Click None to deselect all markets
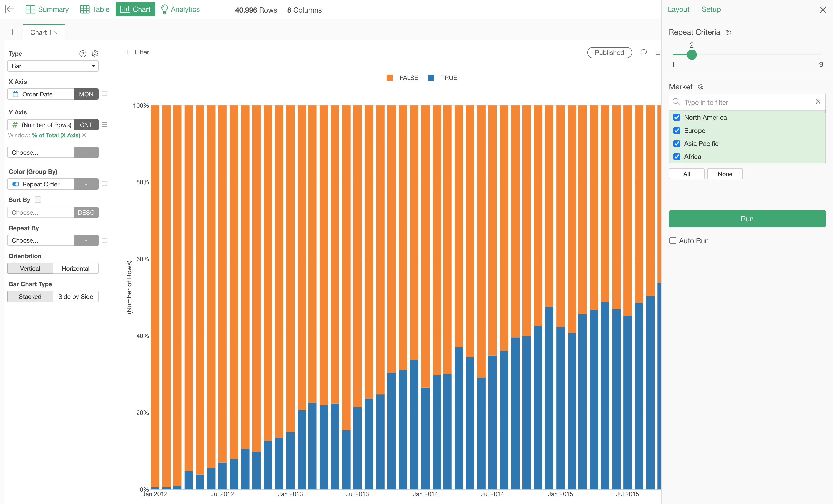Screen dimensions: 833x504 [725, 174]
